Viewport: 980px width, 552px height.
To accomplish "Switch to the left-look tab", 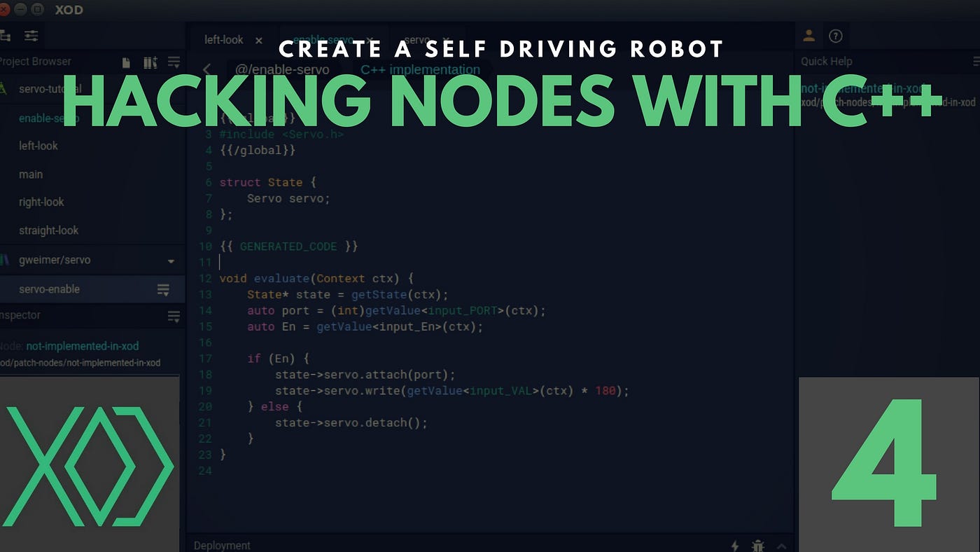I will click(223, 40).
